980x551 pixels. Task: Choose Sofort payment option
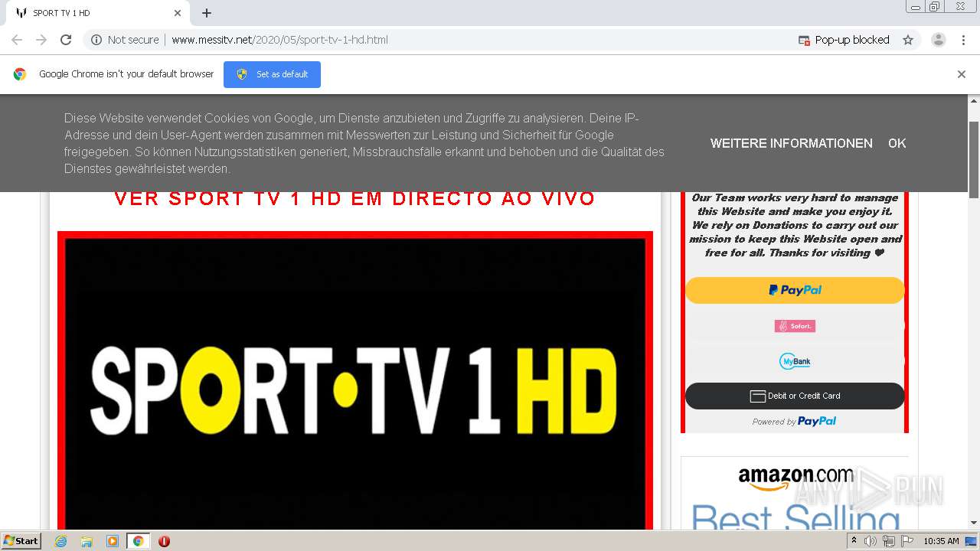(x=795, y=326)
